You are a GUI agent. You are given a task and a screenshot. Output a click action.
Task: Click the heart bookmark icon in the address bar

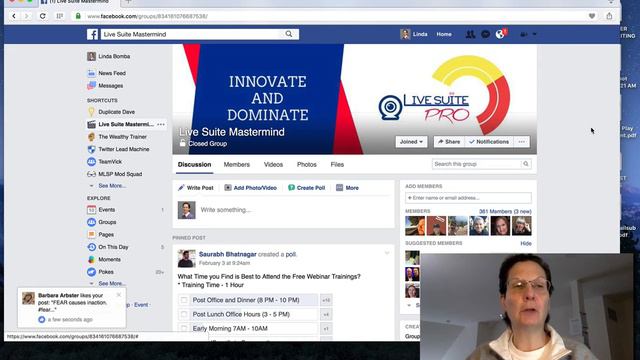pyautogui.click(x=592, y=16)
